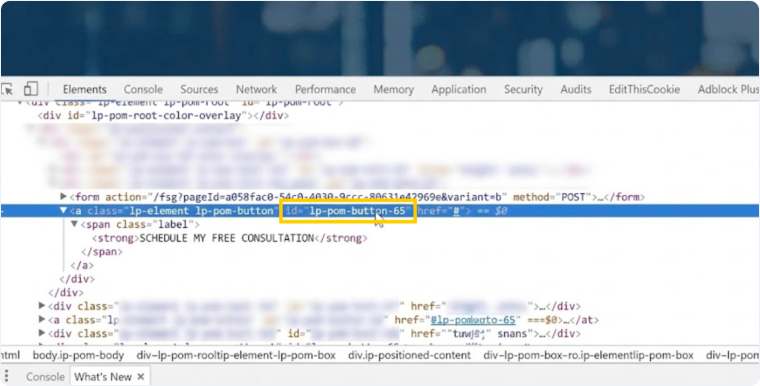Image resolution: width=760 pixels, height=386 pixels.
Task: Activate the inspect element picker icon
Action: point(7,89)
